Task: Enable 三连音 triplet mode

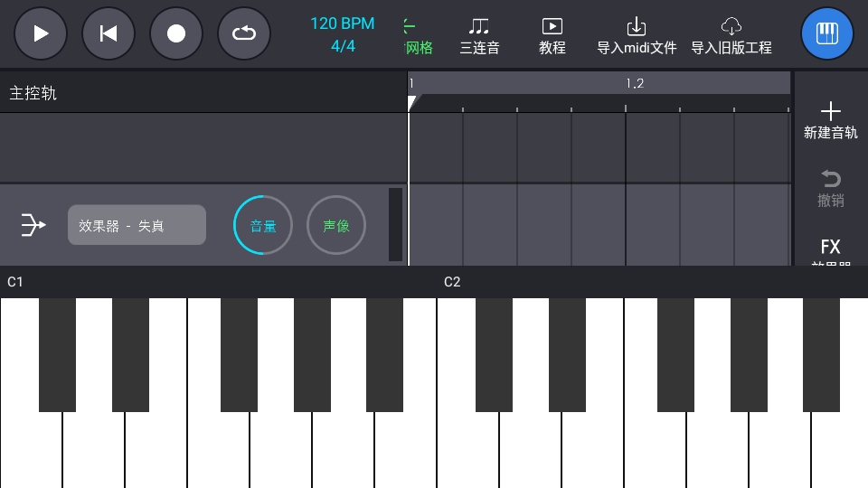Action: coord(479,36)
